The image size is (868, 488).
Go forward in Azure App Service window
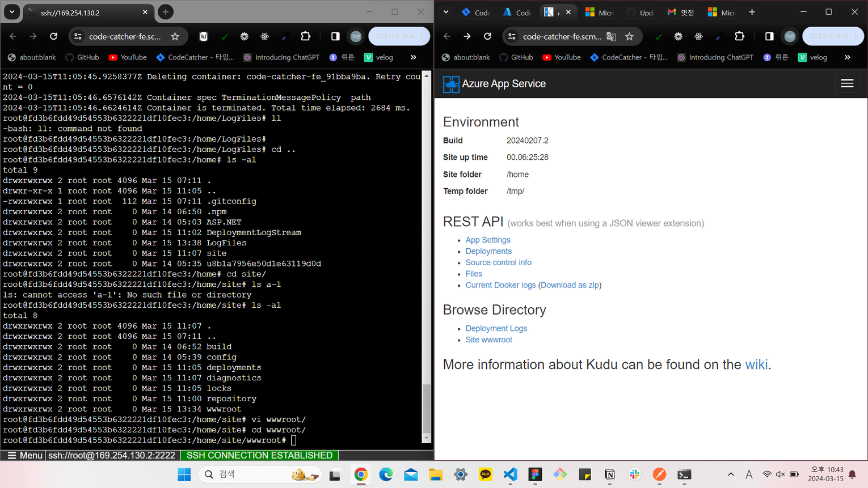tap(467, 36)
